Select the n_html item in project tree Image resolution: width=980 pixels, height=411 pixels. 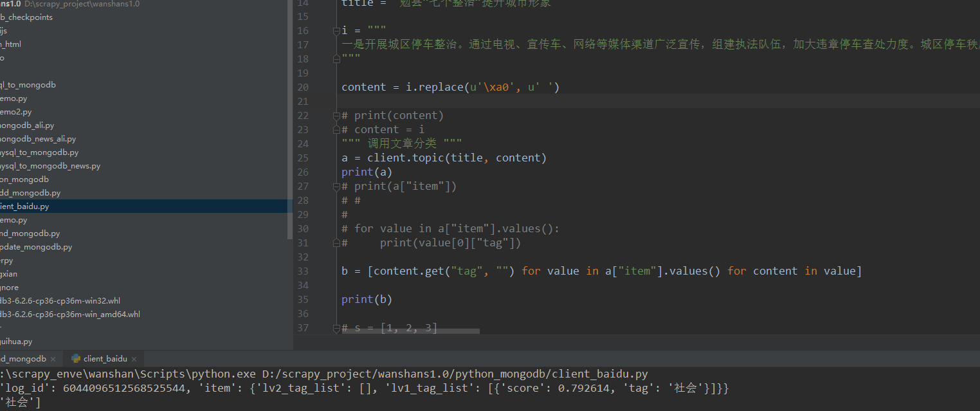pos(11,44)
